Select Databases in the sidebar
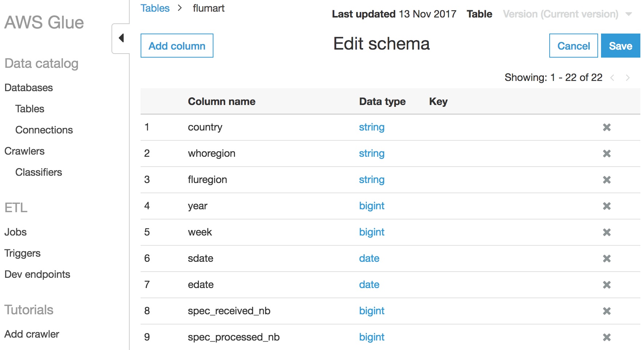This screenshot has height=350, width=644. coord(28,87)
